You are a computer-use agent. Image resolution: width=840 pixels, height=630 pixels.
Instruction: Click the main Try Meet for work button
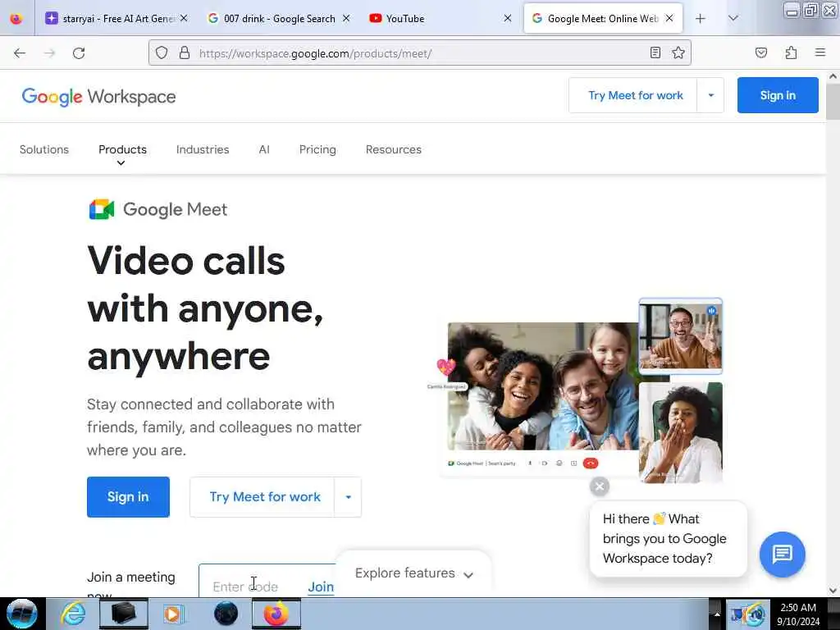(x=265, y=496)
